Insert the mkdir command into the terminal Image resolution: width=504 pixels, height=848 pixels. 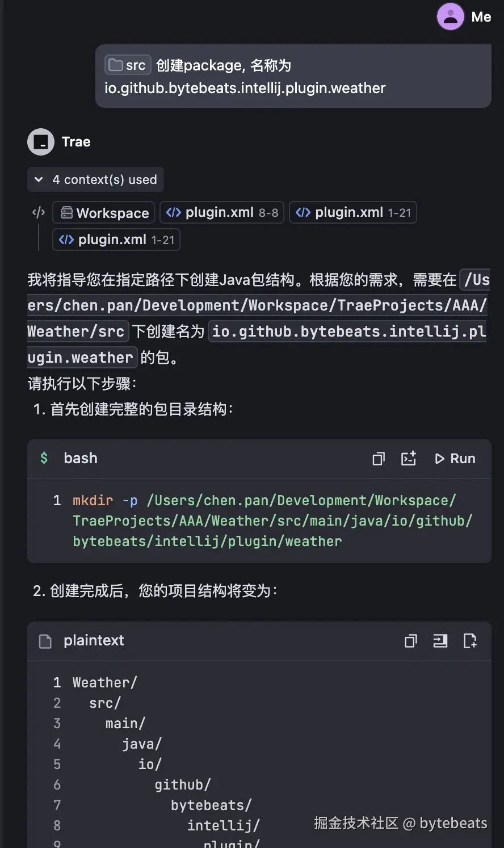point(409,458)
